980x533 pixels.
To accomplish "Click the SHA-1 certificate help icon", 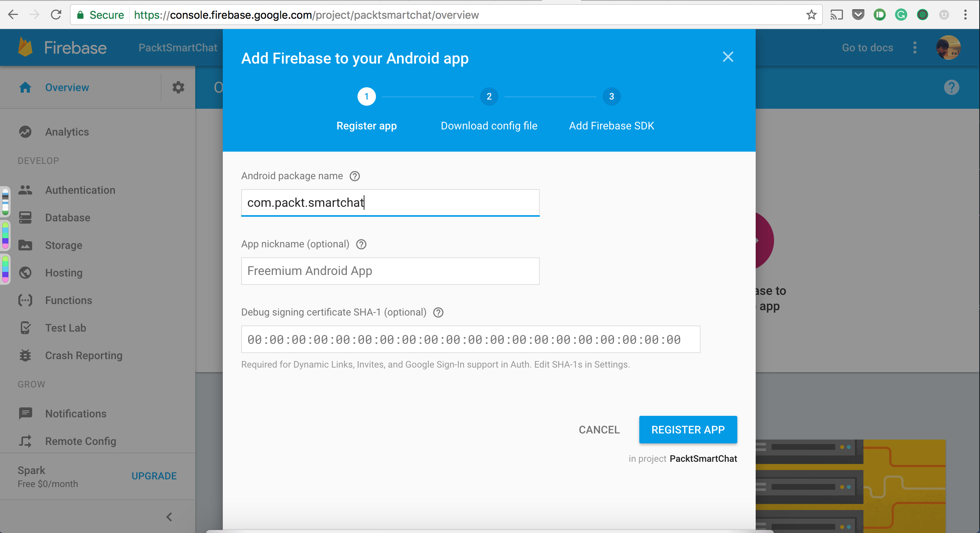I will (438, 312).
